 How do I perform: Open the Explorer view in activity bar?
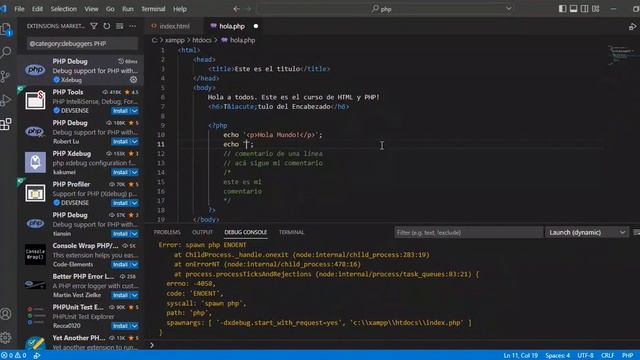click(6, 29)
